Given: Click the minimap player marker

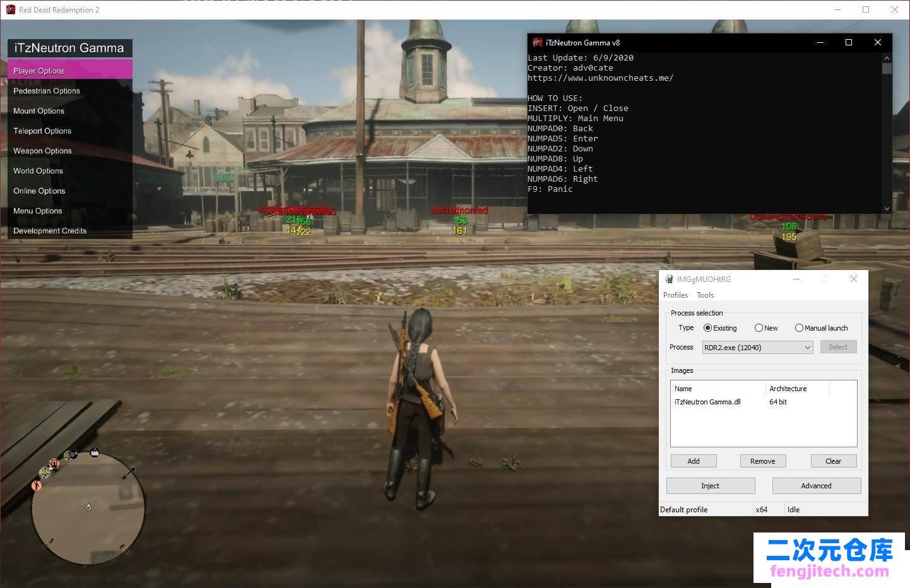Looking at the screenshot, I should tap(88, 507).
